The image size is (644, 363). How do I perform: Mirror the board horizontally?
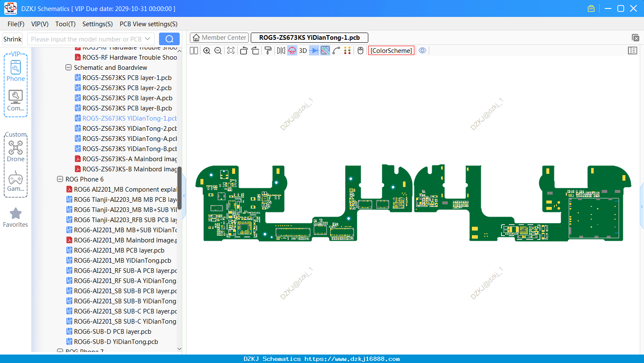pyautogui.click(x=281, y=51)
